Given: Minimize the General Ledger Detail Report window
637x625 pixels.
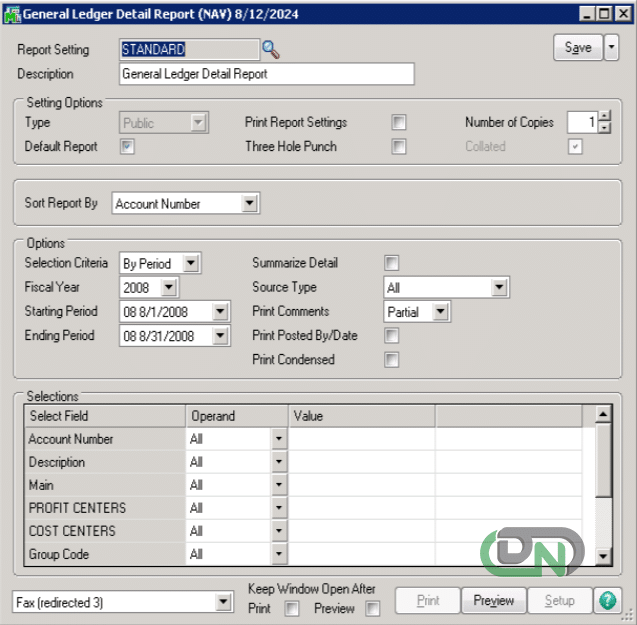Looking at the screenshot, I should tap(587, 15).
